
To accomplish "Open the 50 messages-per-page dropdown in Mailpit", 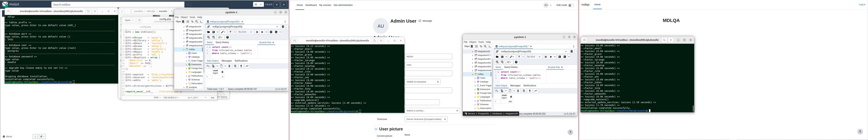I will click(258, 4).
